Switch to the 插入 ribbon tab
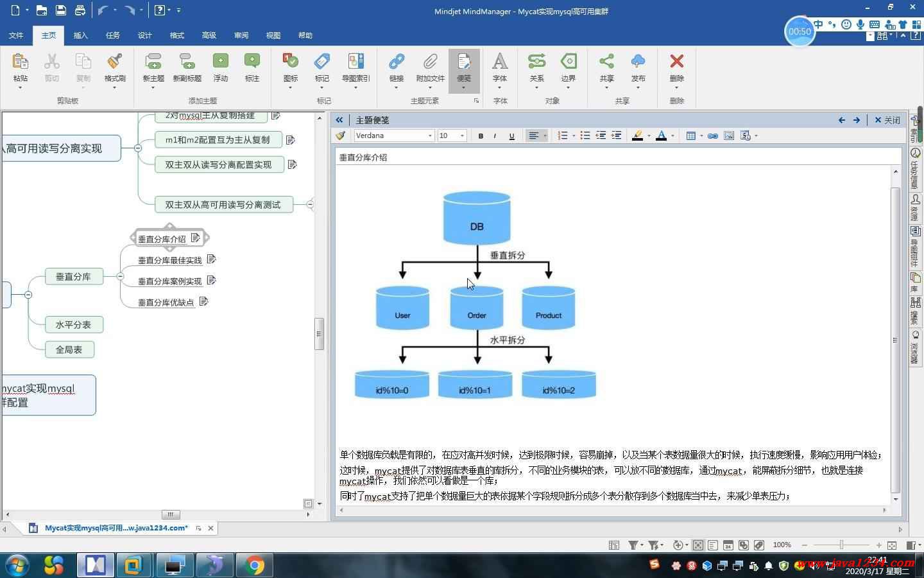The height and width of the screenshot is (578, 924). coord(81,35)
